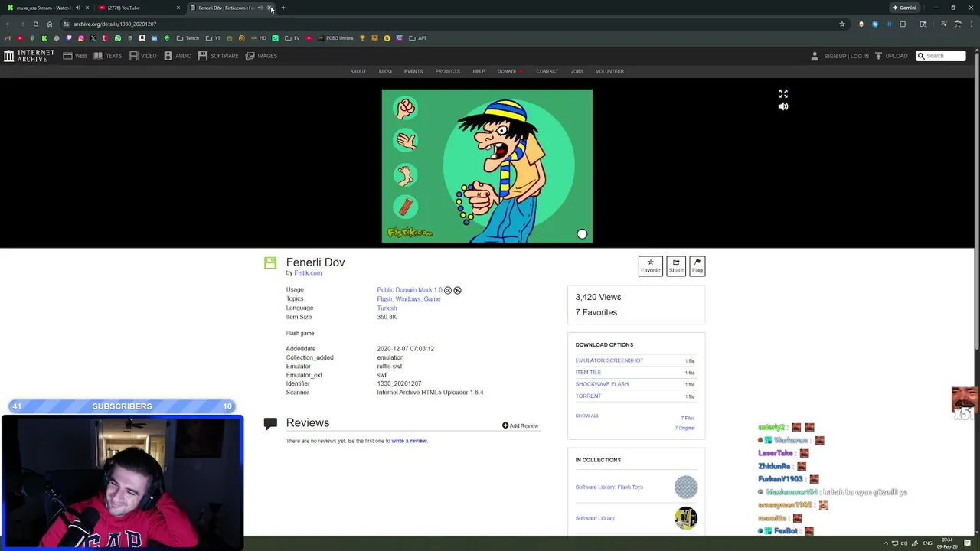Image resolution: width=980 pixels, height=551 pixels.
Task: Go to the browser home page
Action: pos(50,24)
